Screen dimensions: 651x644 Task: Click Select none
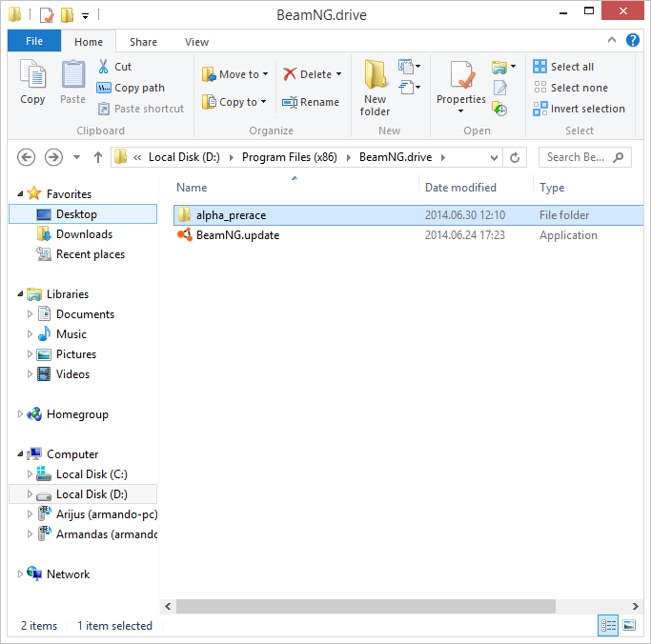(571, 88)
